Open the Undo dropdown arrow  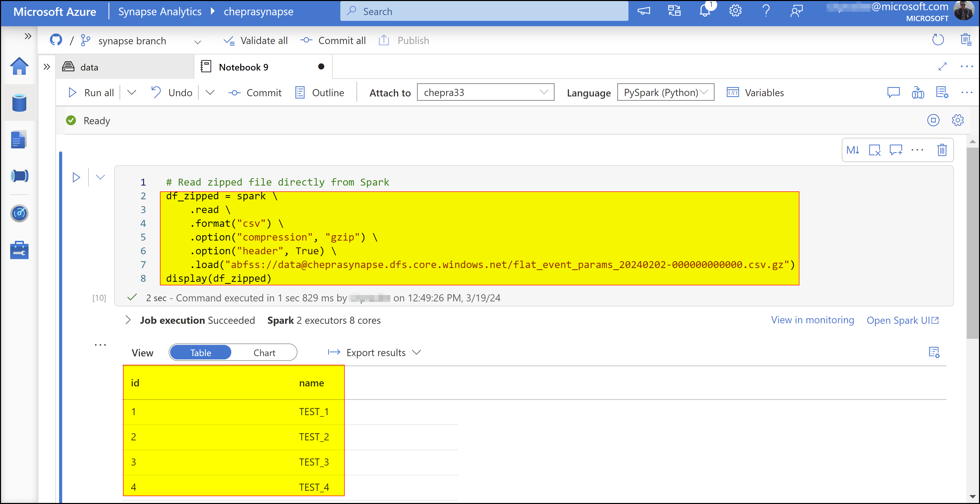click(x=210, y=92)
